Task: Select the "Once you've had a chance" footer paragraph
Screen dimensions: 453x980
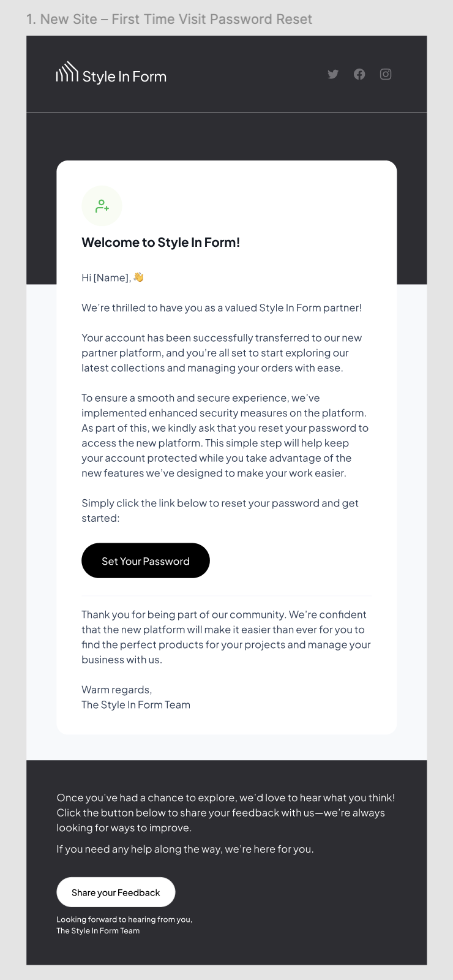Action: click(225, 813)
